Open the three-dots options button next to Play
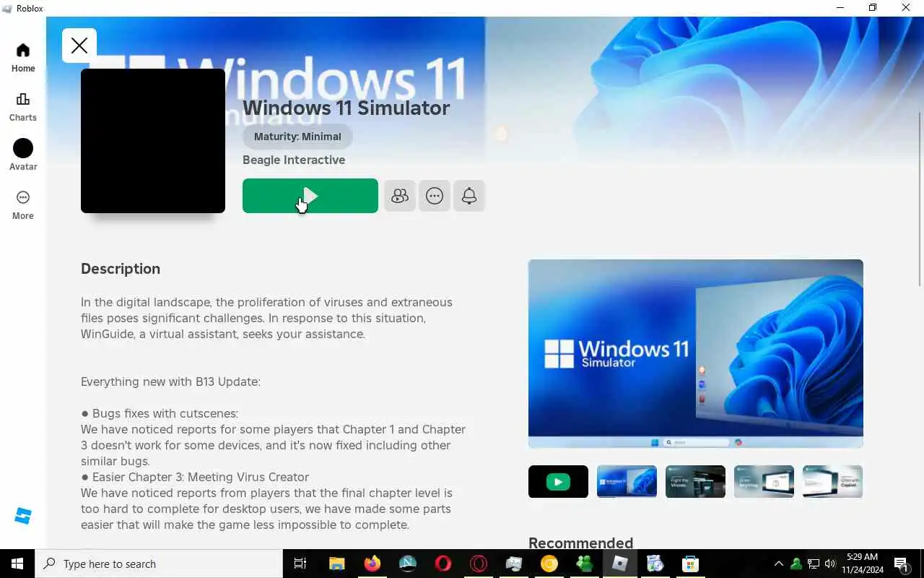This screenshot has height=578, width=924. click(435, 196)
